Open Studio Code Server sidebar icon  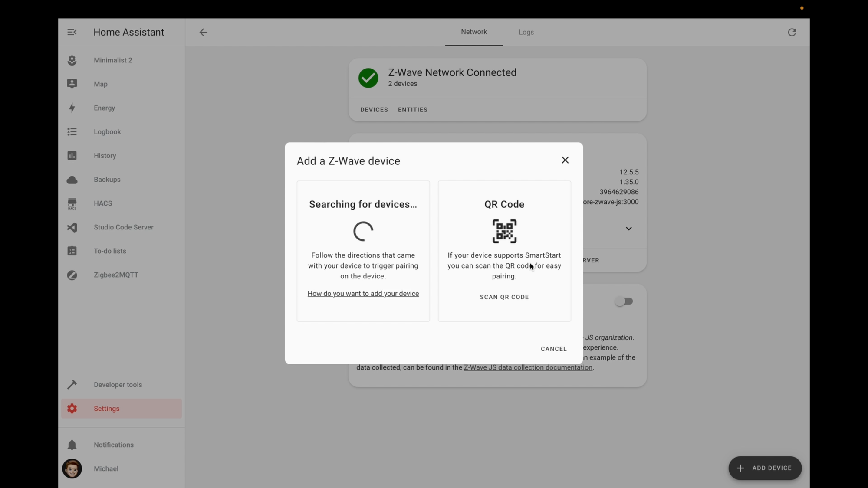(x=72, y=227)
